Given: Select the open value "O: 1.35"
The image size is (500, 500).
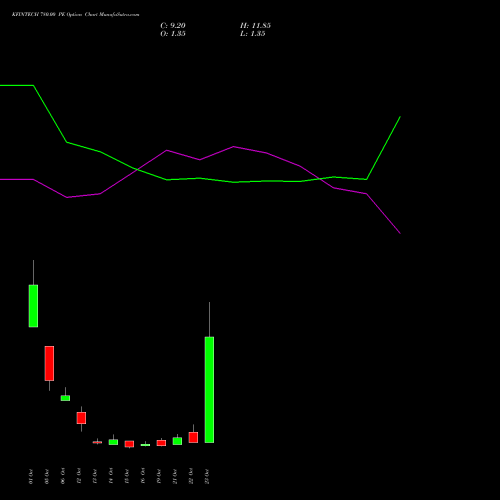Looking at the screenshot, I should tap(173, 34).
